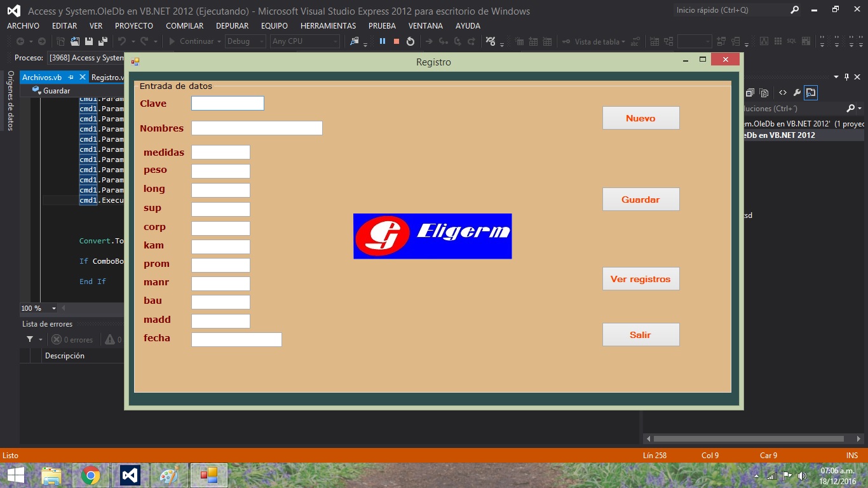Viewport: 868px width, 488px height.
Task: Open the Vista de tabla dropdown
Action: click(x=600, y=41)
